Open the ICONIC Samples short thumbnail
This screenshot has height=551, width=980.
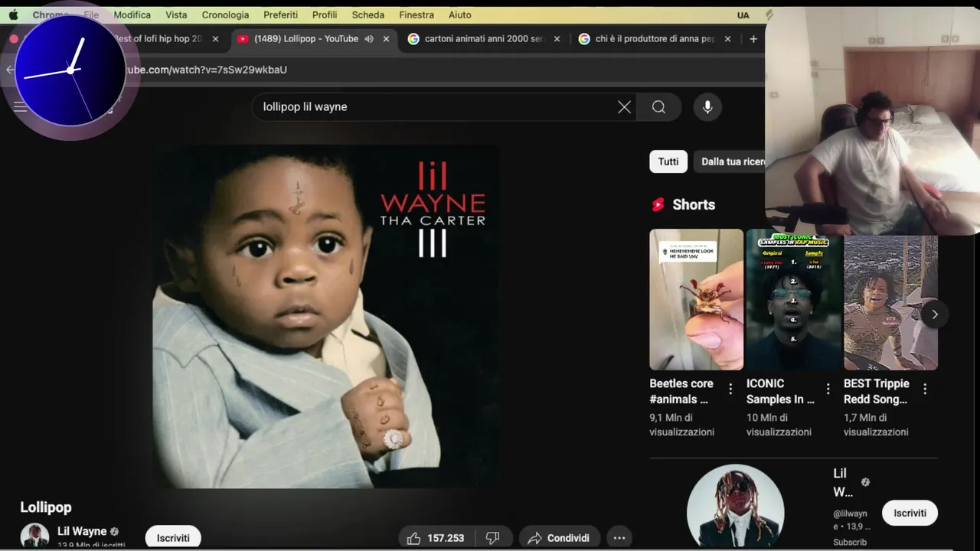pos(794,299)
